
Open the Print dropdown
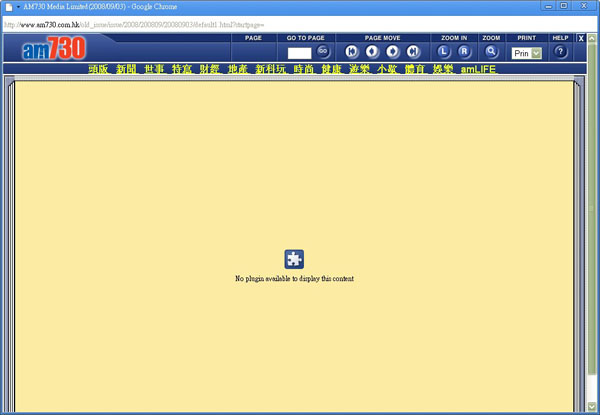tap(526, 53)
